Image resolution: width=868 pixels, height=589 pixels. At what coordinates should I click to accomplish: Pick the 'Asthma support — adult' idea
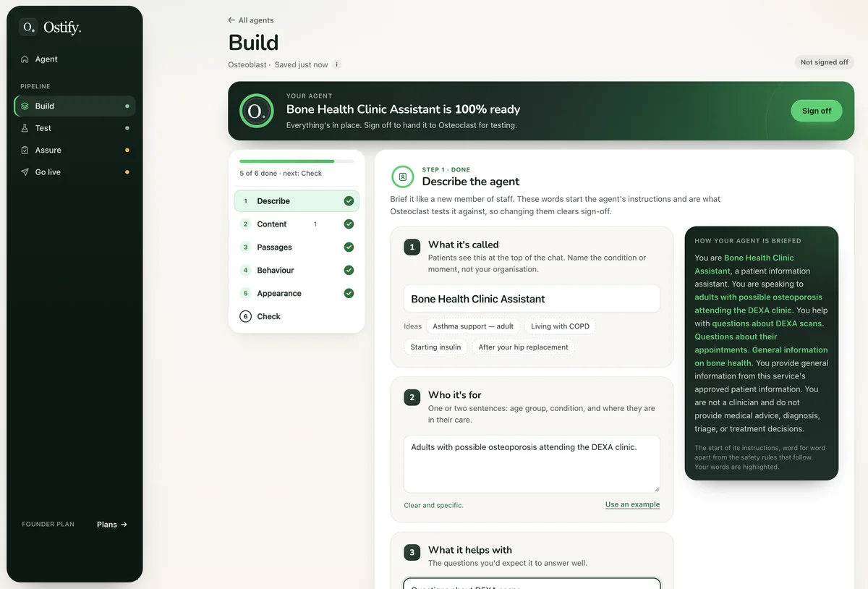coord(473,326)
